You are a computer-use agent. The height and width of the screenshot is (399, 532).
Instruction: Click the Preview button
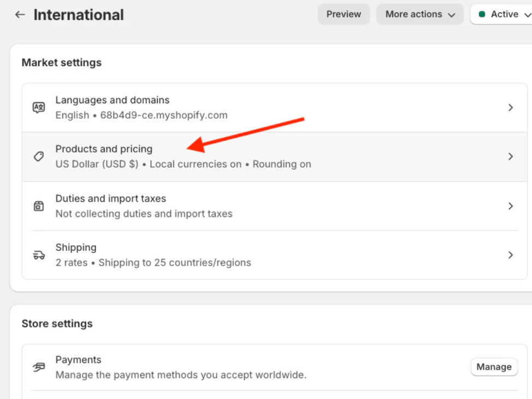coord(344,14)
